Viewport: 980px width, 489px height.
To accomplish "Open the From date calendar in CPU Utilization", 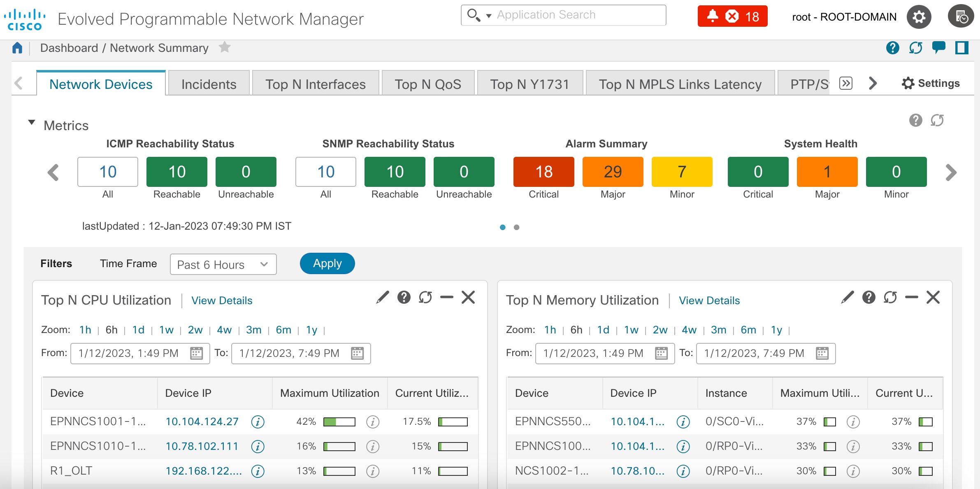I will click(x=197, y=353).
